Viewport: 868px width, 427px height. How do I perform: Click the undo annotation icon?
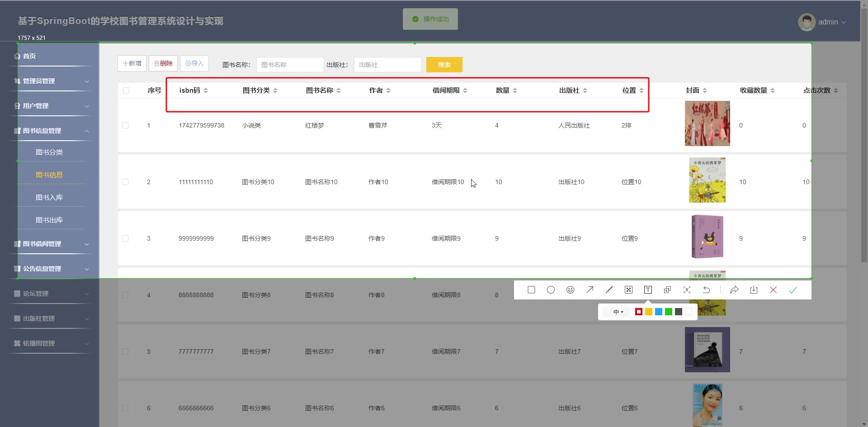[706, 290]
